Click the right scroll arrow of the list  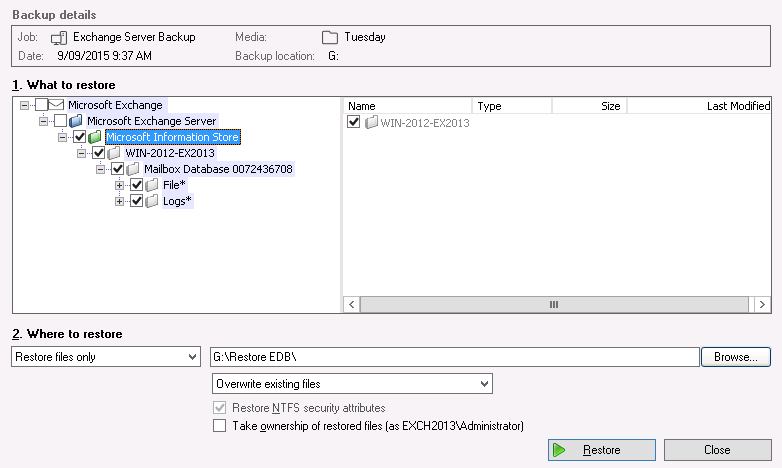(762, 304)
